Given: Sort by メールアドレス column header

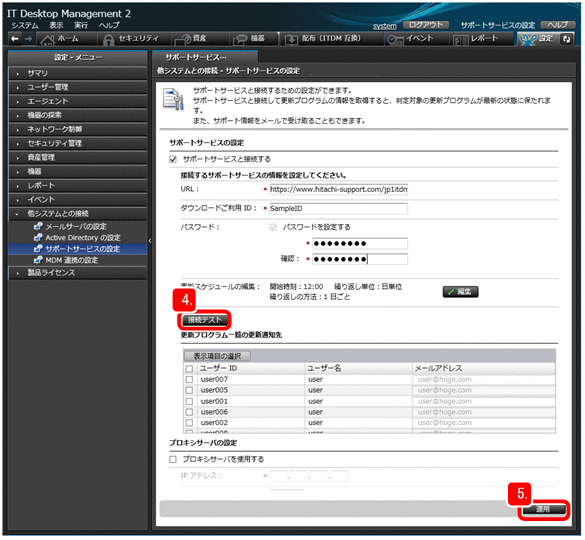Looking at the screenshot, I should tap(484, 369).
